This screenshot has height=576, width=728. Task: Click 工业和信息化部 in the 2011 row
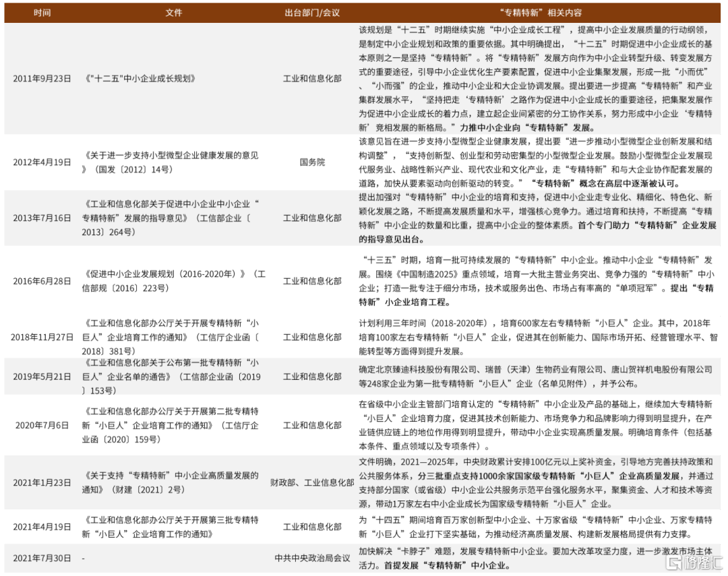click(x=312, y=79)
